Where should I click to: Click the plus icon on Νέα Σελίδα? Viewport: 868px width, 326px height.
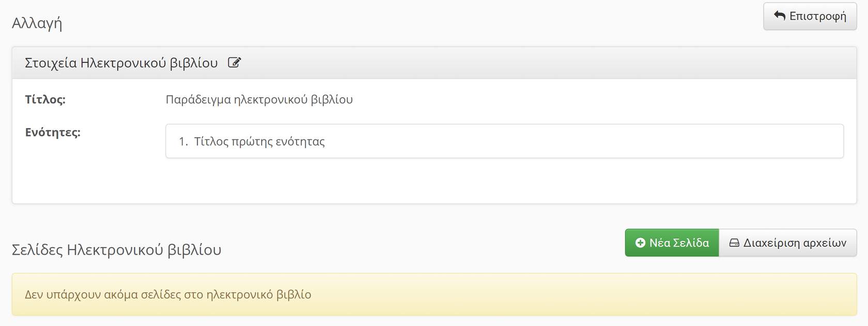[x=640, y=243]
